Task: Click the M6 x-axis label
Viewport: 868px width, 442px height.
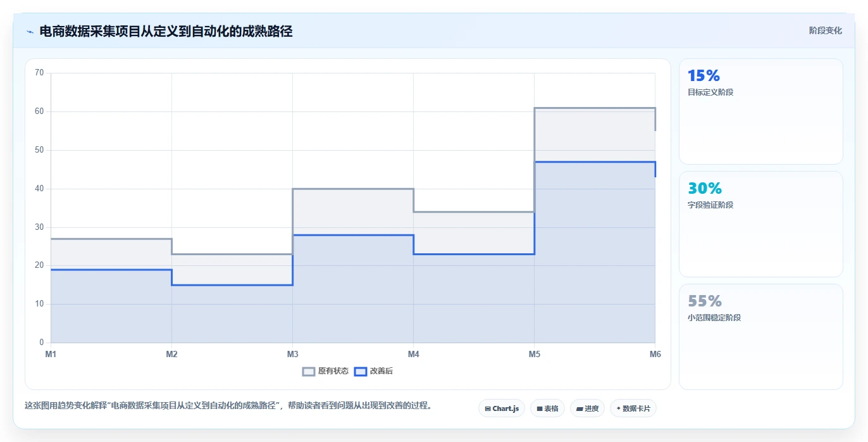Action: coord(655,354)
